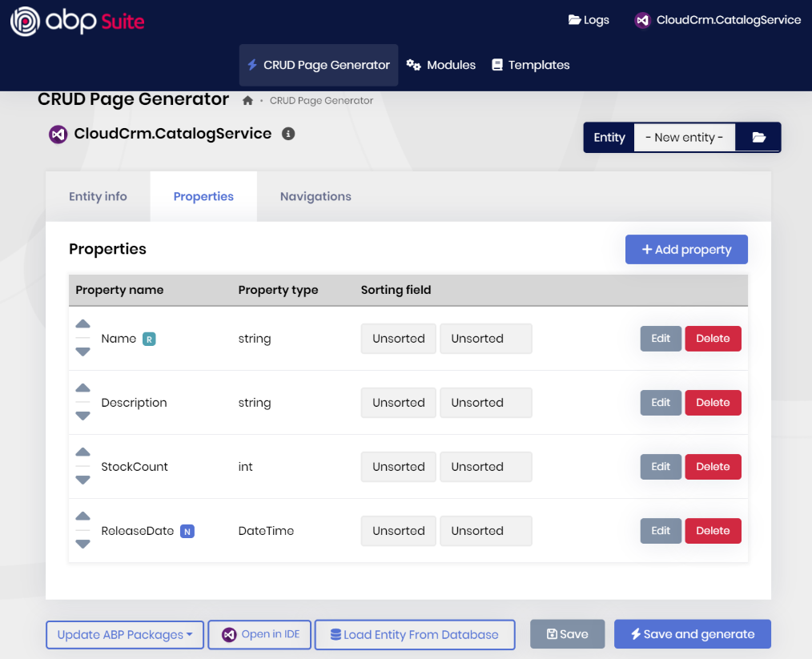Move Name property down with arrow
This screenshot has height=659, width=812.
point(82,352)
